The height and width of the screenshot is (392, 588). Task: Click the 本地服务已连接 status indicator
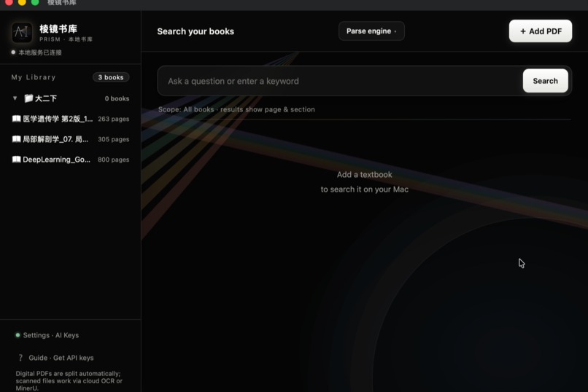36,52
